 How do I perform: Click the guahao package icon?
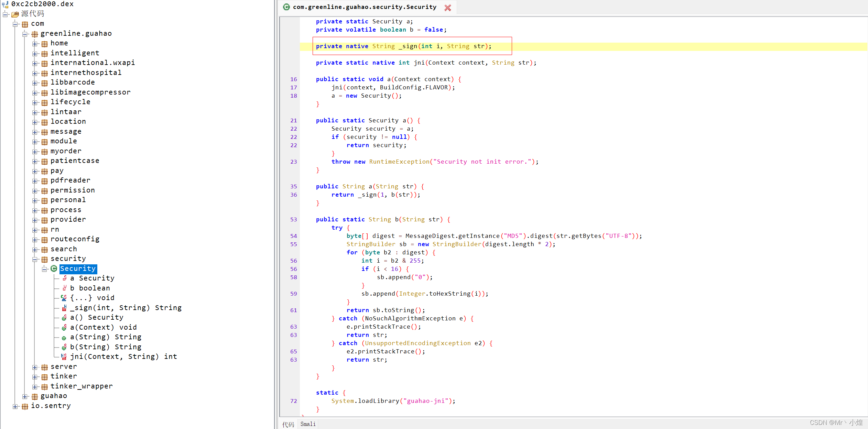34,396
